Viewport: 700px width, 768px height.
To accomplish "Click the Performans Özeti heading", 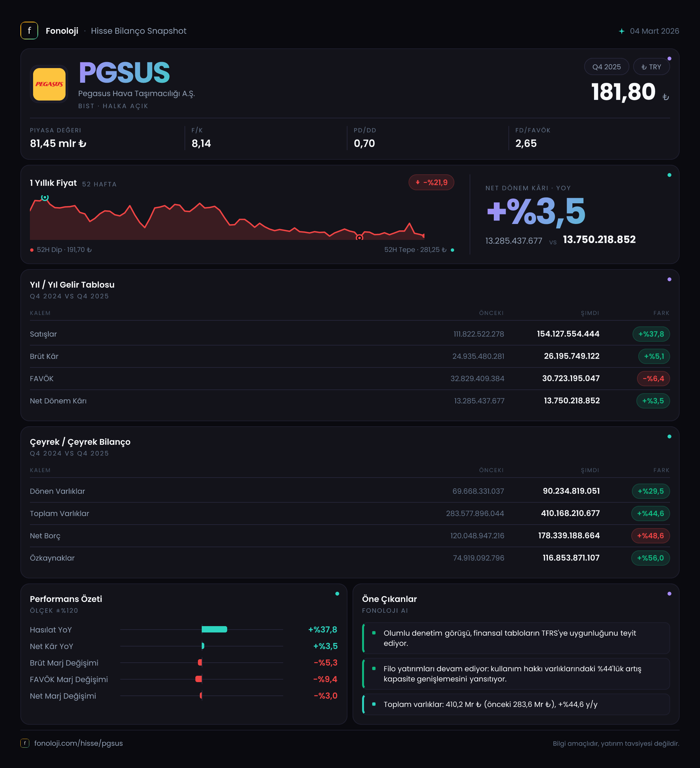I will (x=66, y=599).
